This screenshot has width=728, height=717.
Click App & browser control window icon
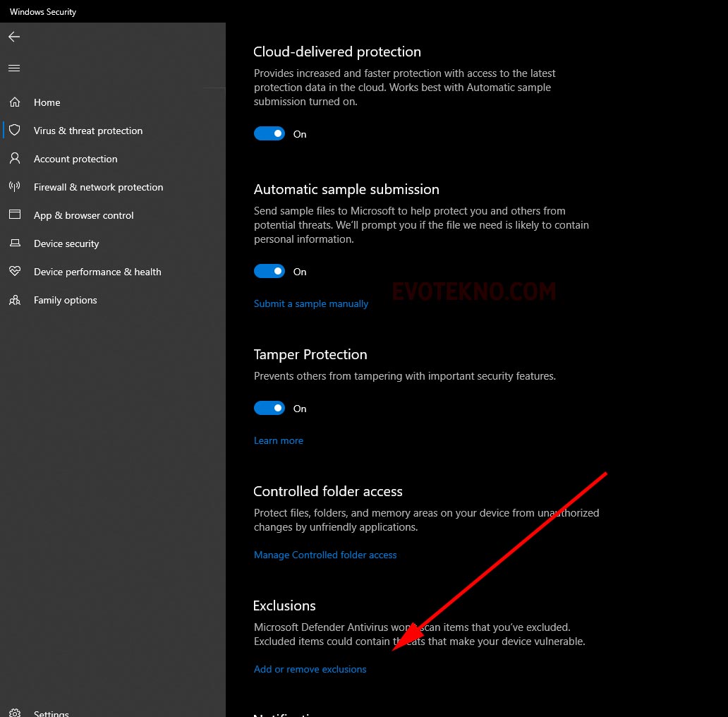(x=15, y=215)
